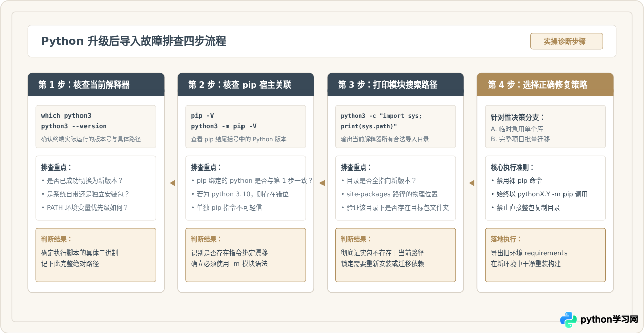Click bullet 始终以 pythonX.Y -m pip 调用
This screenshot has width=644, height=334.
pos(539,194)
